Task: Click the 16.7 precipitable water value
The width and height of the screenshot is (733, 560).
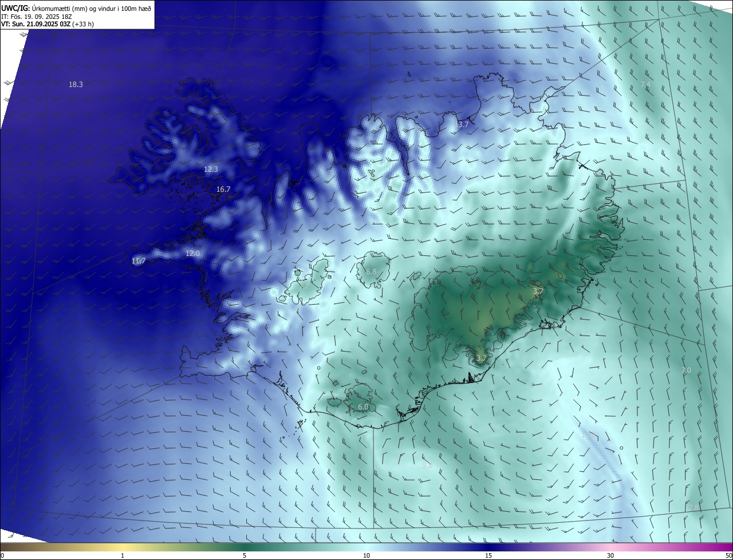Action: (x=223, y=190)
